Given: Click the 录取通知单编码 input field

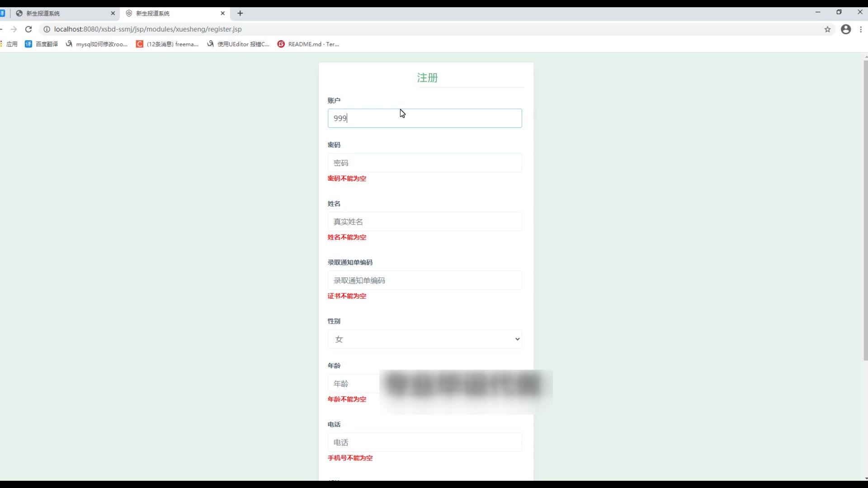Looking at the screenshot, I should 425,281.
